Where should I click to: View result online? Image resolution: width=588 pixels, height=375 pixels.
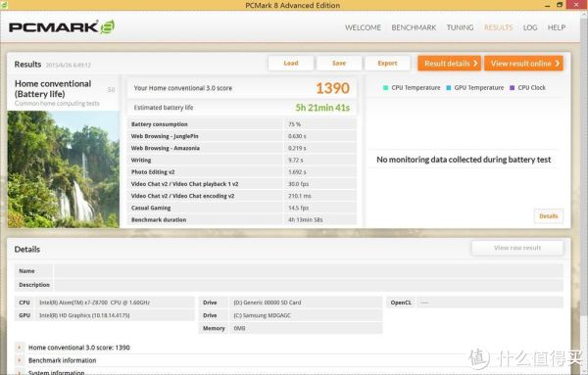point(523,64)
